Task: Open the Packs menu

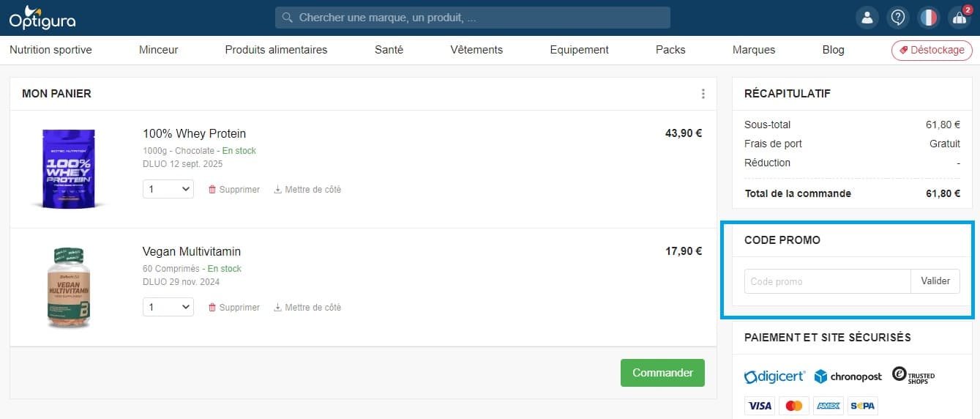Action: point(670,50)
